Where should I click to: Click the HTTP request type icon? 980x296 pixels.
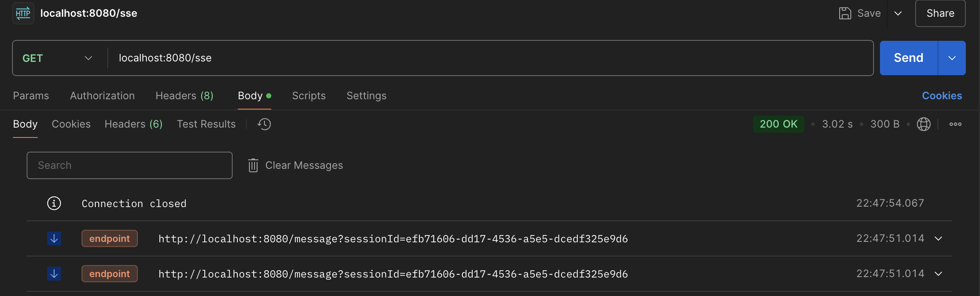(23, 13)
